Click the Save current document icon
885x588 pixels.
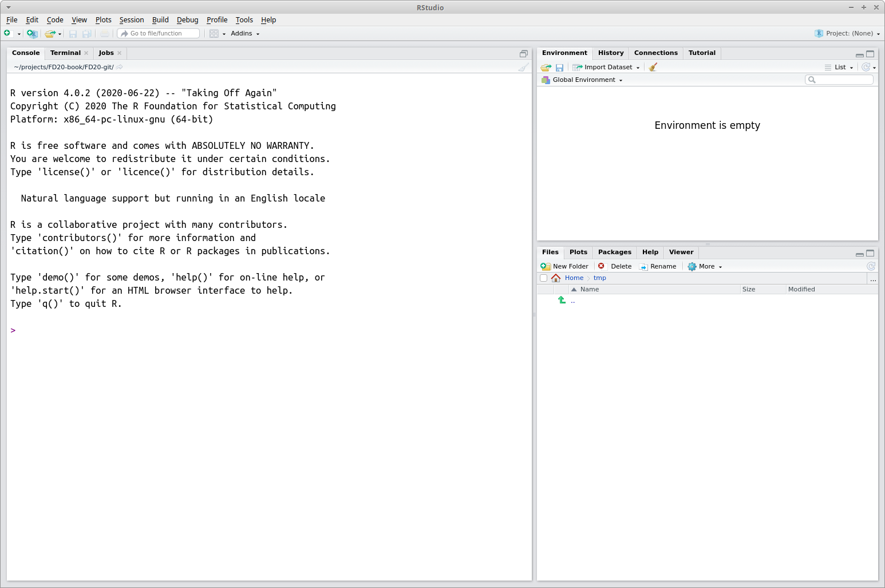pos(73,34)
